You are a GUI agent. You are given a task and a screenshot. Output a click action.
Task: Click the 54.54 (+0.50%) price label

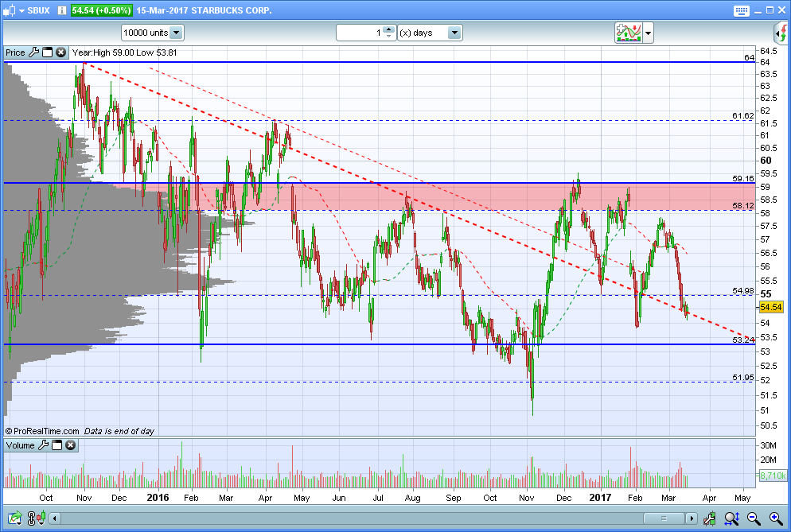click(x=101, y=10)
